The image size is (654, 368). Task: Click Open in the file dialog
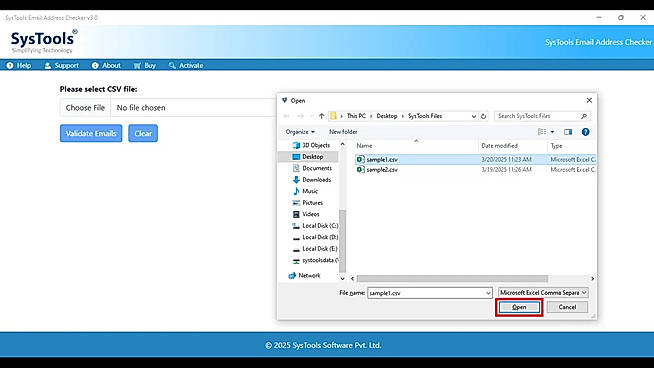pyautogui.click(x=519, y=307)
